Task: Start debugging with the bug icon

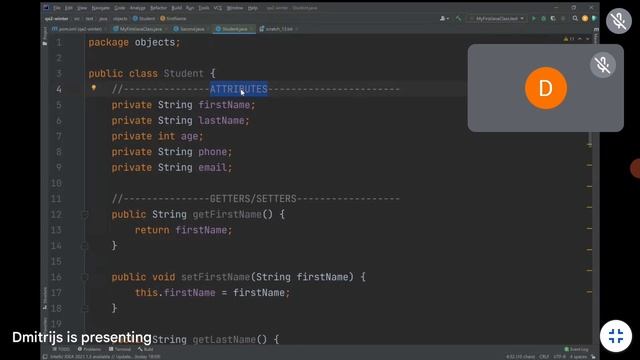Action: click(x=543, y=18)
